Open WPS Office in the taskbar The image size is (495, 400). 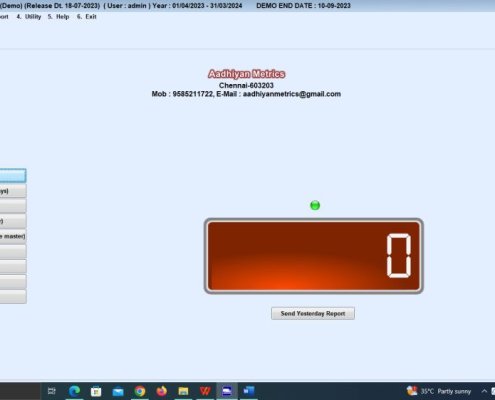(x=205, y=391)
